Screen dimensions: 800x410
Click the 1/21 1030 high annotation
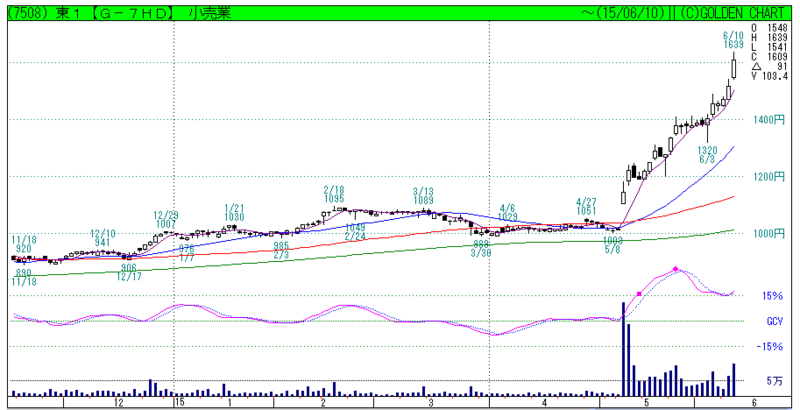(x=234, y=213)
